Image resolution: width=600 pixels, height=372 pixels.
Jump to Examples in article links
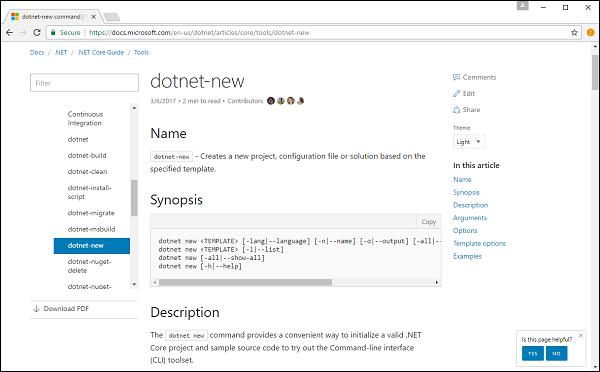[x=467, y=256]
